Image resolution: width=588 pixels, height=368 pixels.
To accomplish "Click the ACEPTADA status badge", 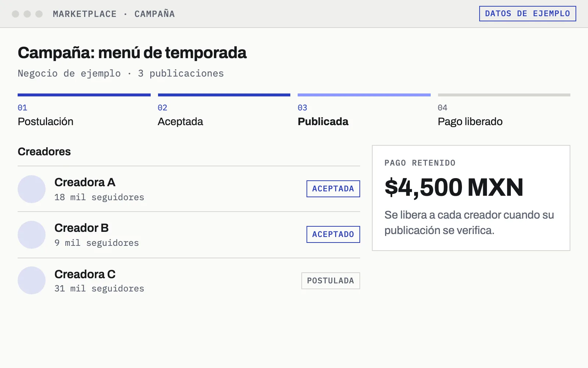I will 333,189.
